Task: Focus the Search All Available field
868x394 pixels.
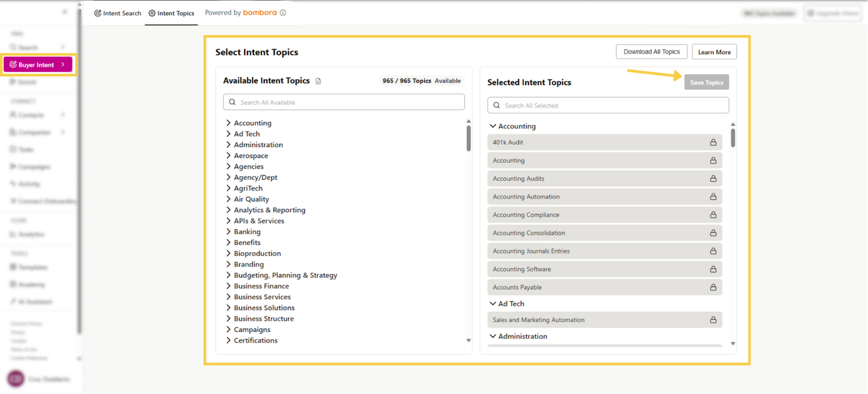Action: click(x=344, y=102)
